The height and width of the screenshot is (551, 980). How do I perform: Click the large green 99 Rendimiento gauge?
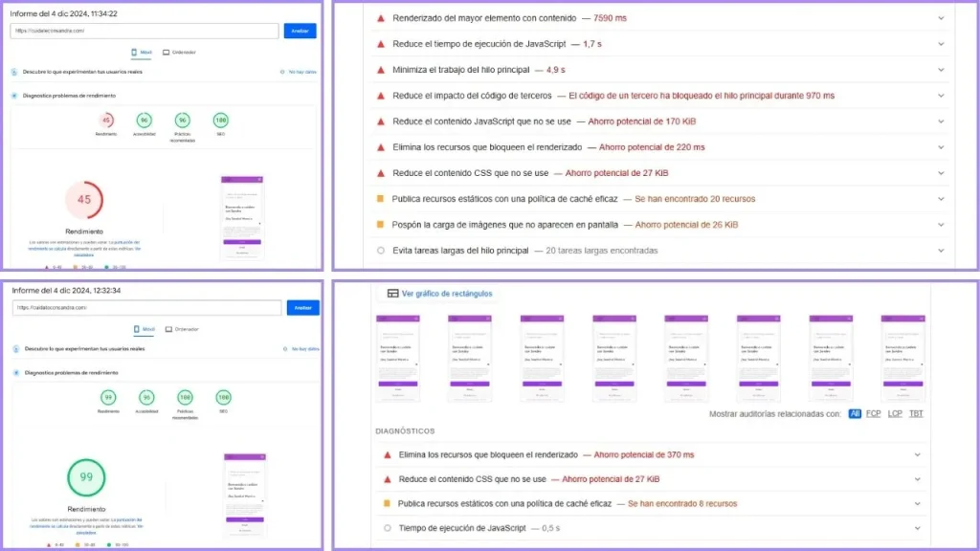(86, 478)
